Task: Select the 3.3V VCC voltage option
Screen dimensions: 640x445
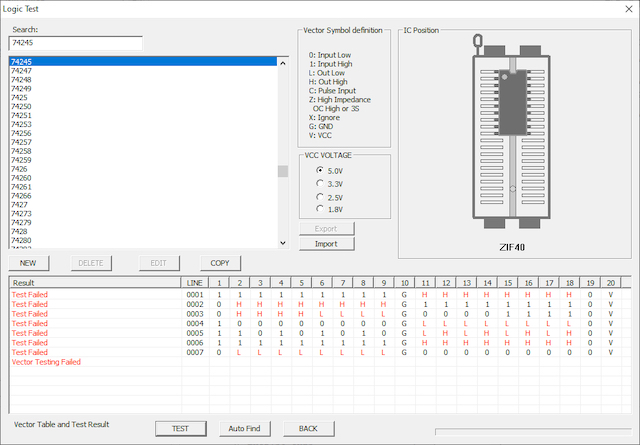Action: point(329,184)
